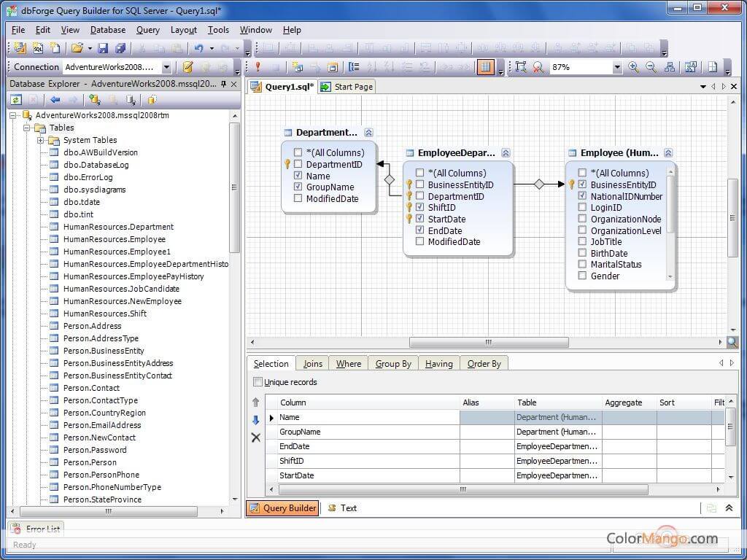Click the Aggregate column header
The width and height of the screenshot is (747, 560).
pyautogui.click(x=629, y=402)
